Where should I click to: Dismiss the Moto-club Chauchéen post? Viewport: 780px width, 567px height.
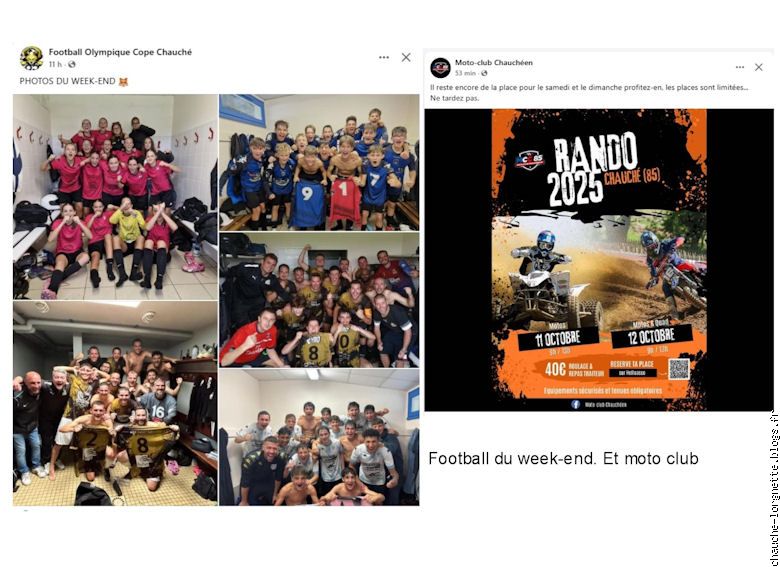pyautogui.click(x=759, y=67)
